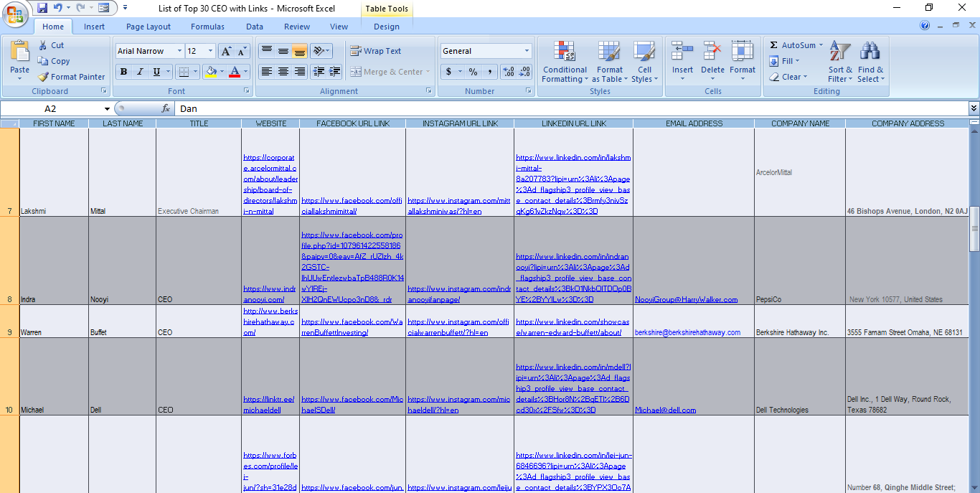Click the Office Button logo

click(x=14, y=14)
